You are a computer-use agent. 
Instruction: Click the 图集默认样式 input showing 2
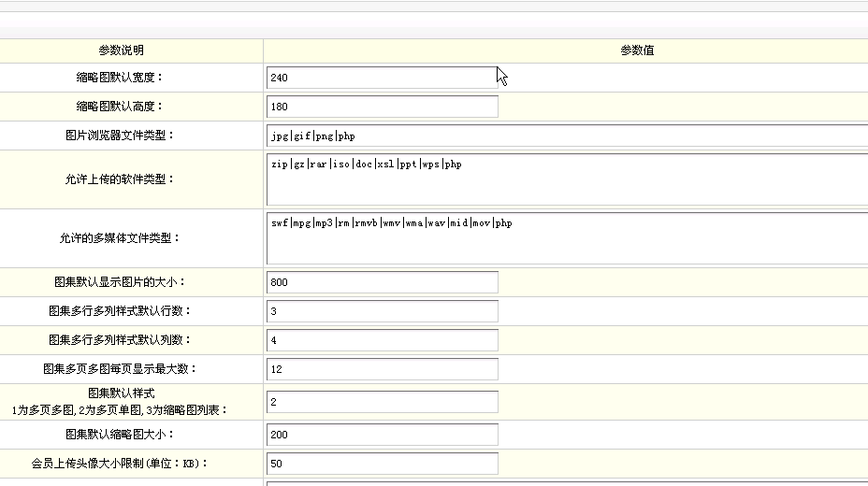[x=382, y=402]
